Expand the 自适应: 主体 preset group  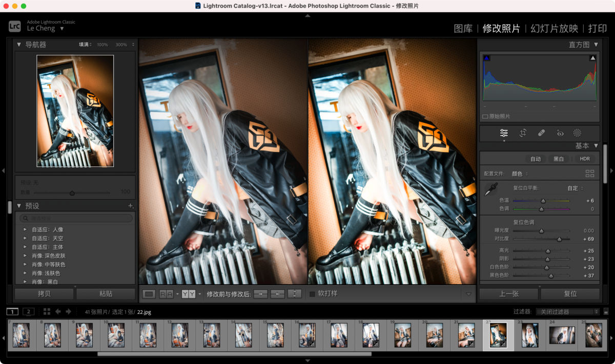[x=25, y=247]
